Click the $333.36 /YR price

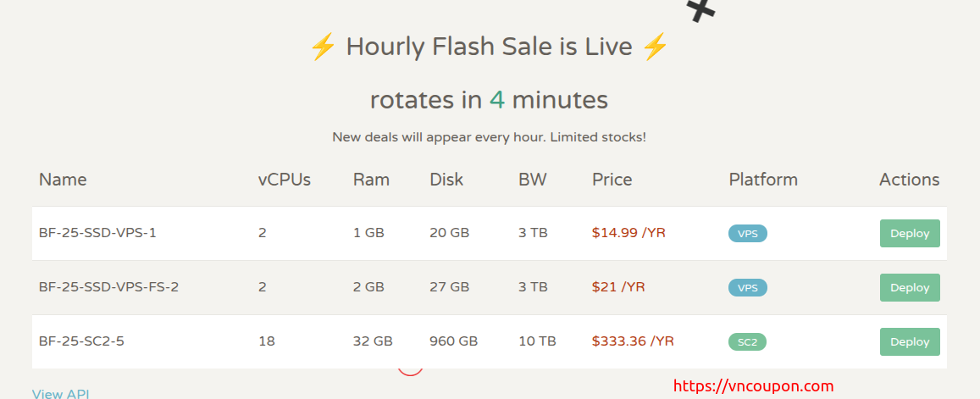(633, 341)
